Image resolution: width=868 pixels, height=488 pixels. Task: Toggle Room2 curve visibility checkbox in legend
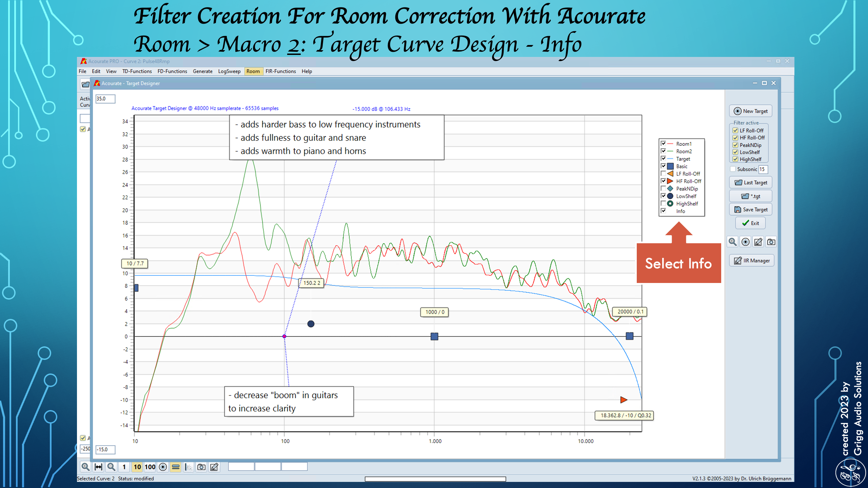[x=663, y=151]
